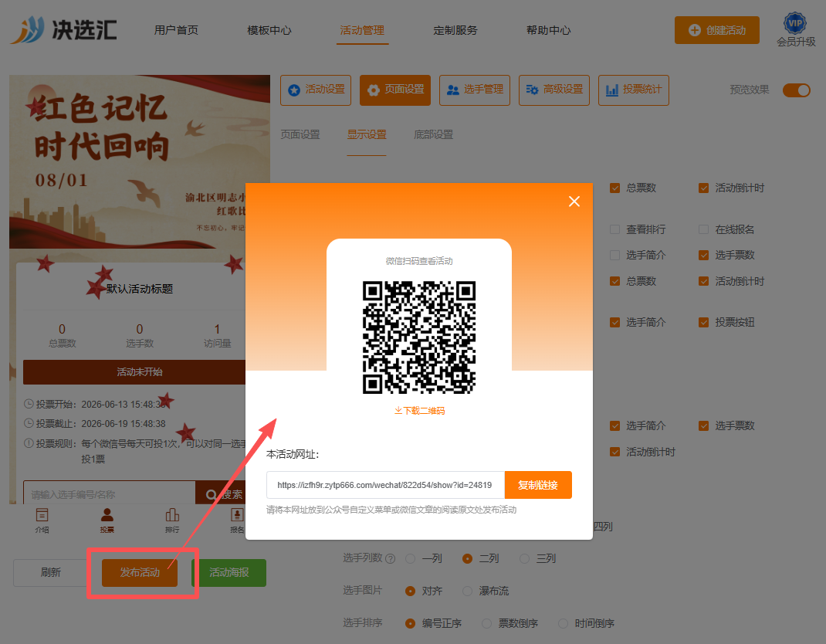Select the 二列 radio option
The image size is (826, 644).
(x=467, y=558)
